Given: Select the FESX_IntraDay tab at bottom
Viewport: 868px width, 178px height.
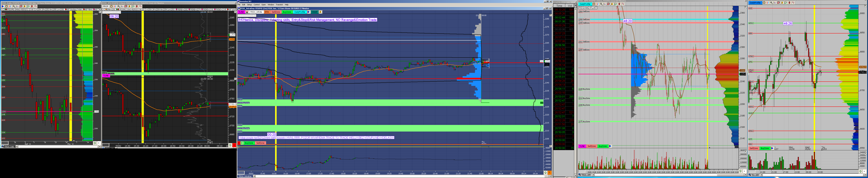Looking at the screenshot, I should (x=245, y=176).
